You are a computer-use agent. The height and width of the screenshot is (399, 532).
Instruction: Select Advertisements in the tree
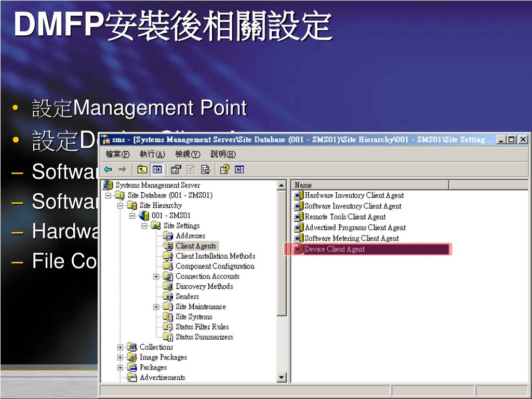(x=162, y=378)
